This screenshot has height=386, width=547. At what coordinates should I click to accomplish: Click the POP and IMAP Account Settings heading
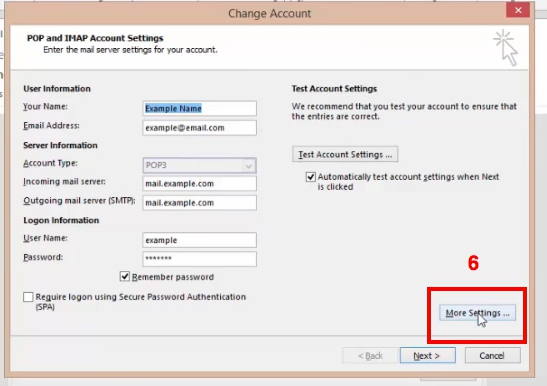(x=95, y=38)
